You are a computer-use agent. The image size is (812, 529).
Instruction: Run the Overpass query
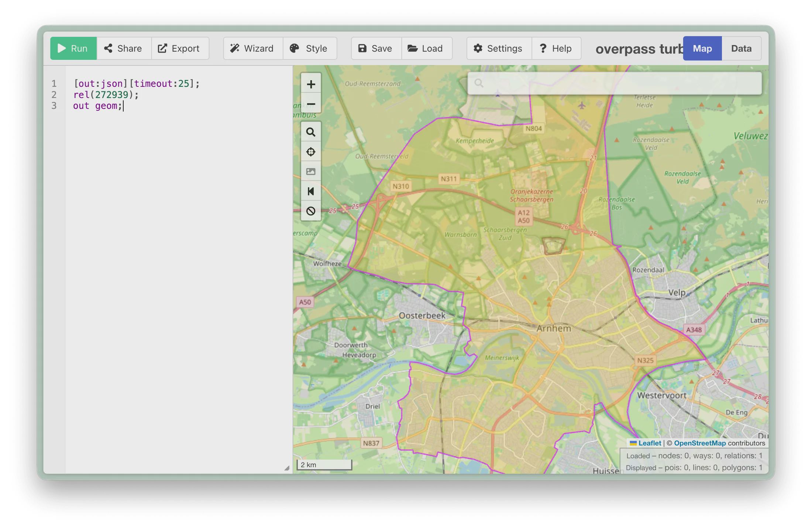click(73, 48)
